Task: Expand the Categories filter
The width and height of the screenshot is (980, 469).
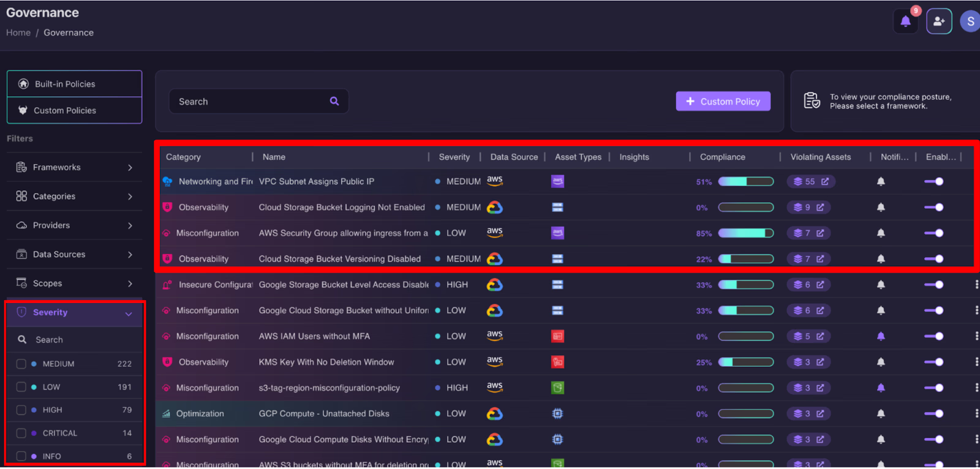Action: pos(74,197)
